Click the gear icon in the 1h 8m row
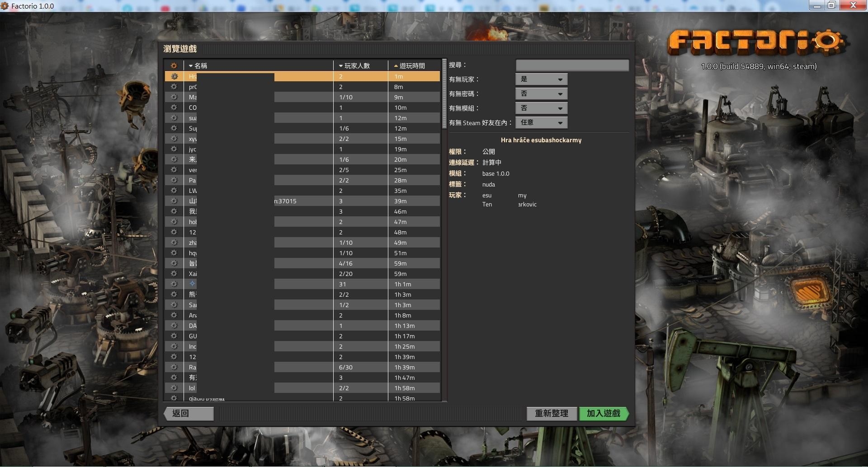 point(174,315)
